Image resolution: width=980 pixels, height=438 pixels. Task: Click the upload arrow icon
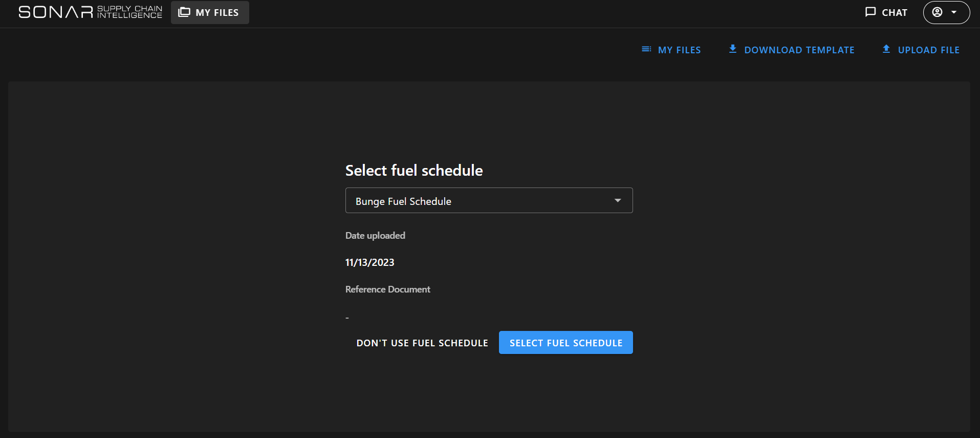[x=886, y=49]
